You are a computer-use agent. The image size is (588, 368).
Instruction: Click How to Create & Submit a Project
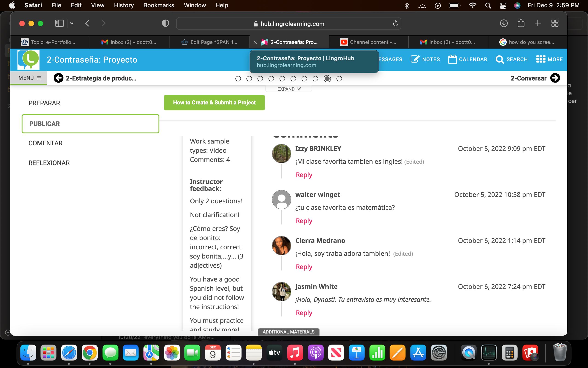(x=214, y=103)
